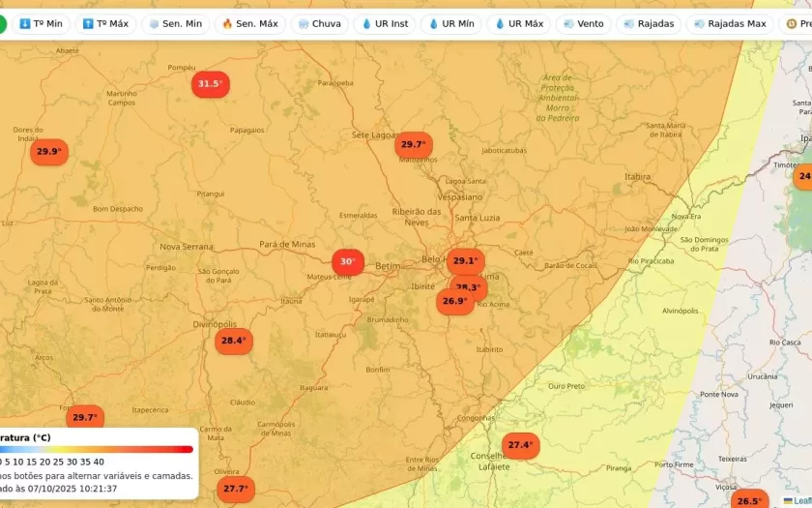Enable the Chuva rain layer
This screenshot has height=508, width=812.
[x=319, y=23]
